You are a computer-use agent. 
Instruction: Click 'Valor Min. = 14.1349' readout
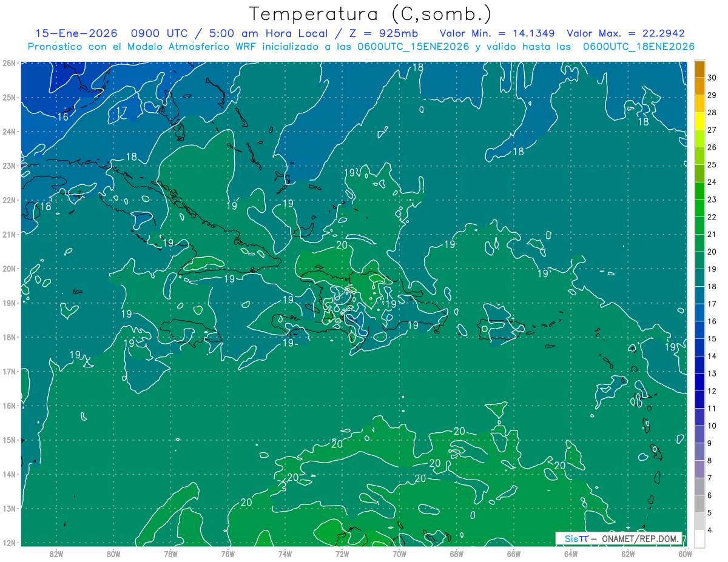point(497,33)
